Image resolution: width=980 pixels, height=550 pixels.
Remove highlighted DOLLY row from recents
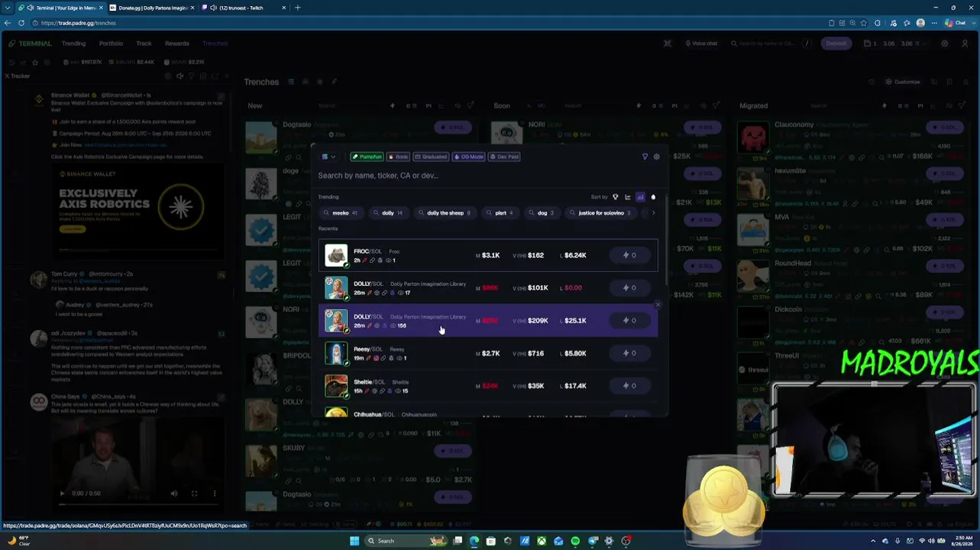(x=658, y=305)
